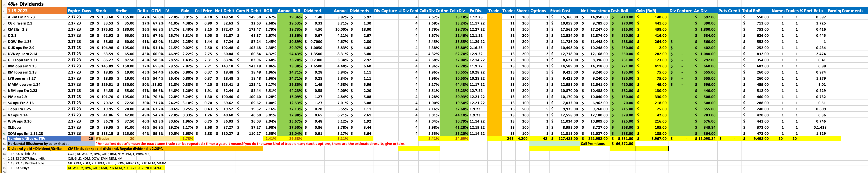The width and height of the screenshot is (868, 173).
Task: Select the 'GILD opu ern 1.31' cell
Action: (x=37, y=60)
